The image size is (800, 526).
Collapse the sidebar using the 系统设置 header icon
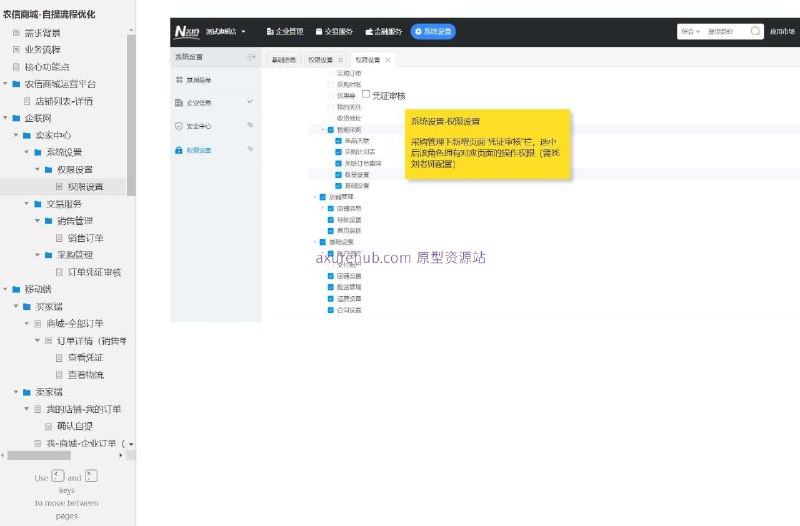tap(251, 57)
